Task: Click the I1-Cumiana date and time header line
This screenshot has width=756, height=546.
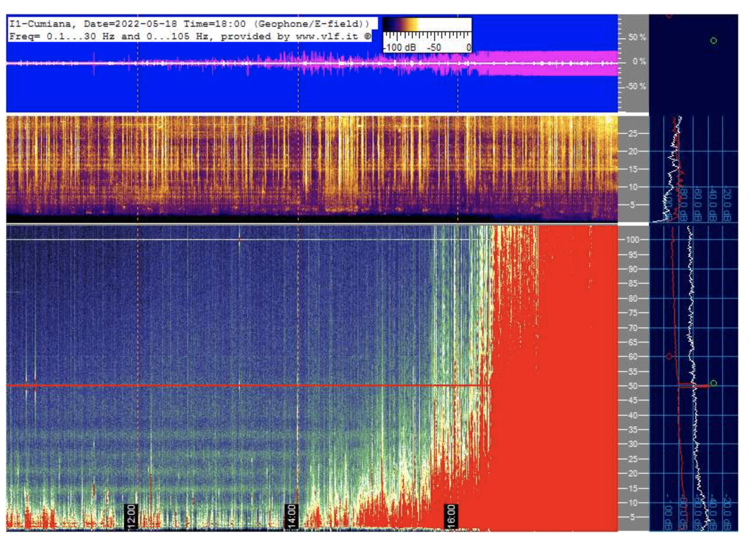Action: [x=189, y=24]
